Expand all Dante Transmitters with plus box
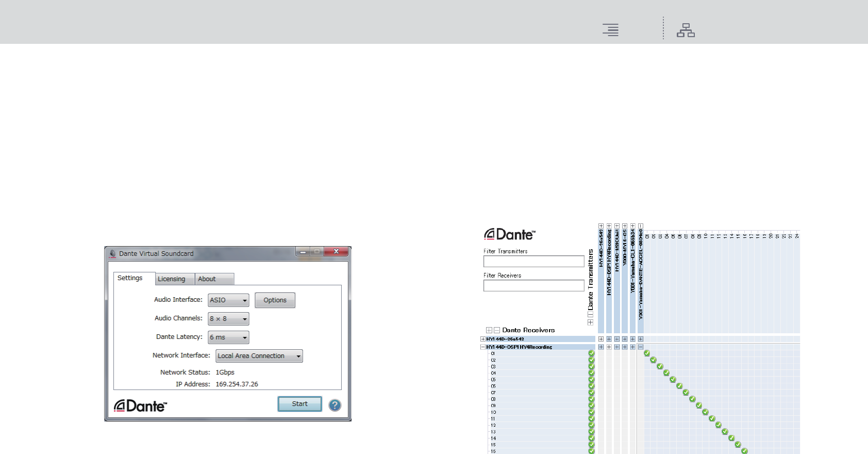The height and width of the screenshot is (454, 868). pyautogui.click(x=591, y=322)
